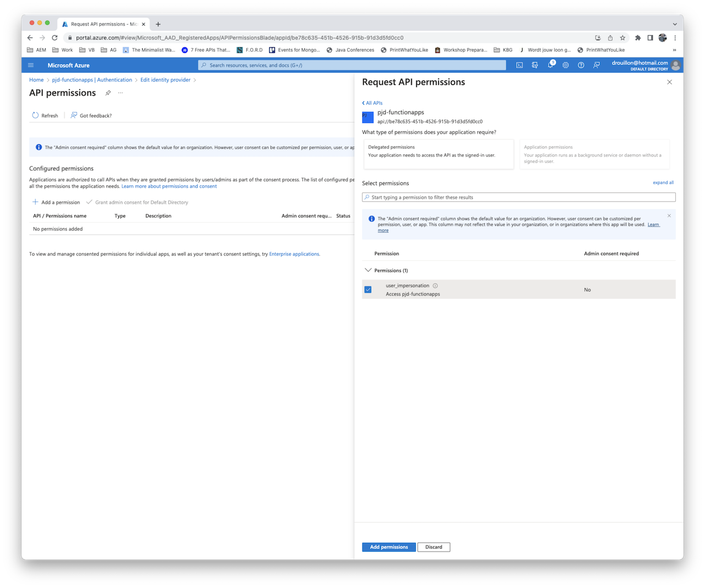Open the more options ellipsis beside API permissions

coord(120,93)
